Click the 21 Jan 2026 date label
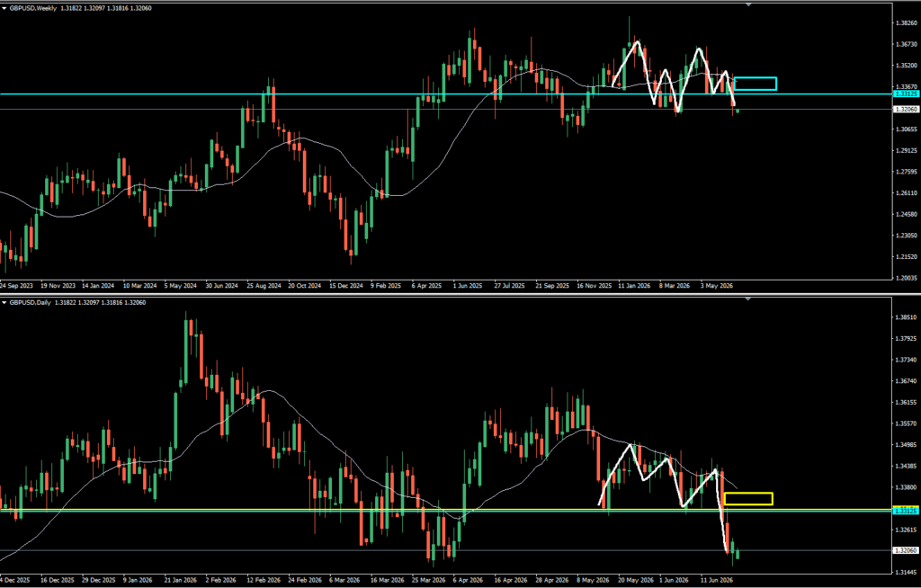The image size is (921, 588). (181, 580)
